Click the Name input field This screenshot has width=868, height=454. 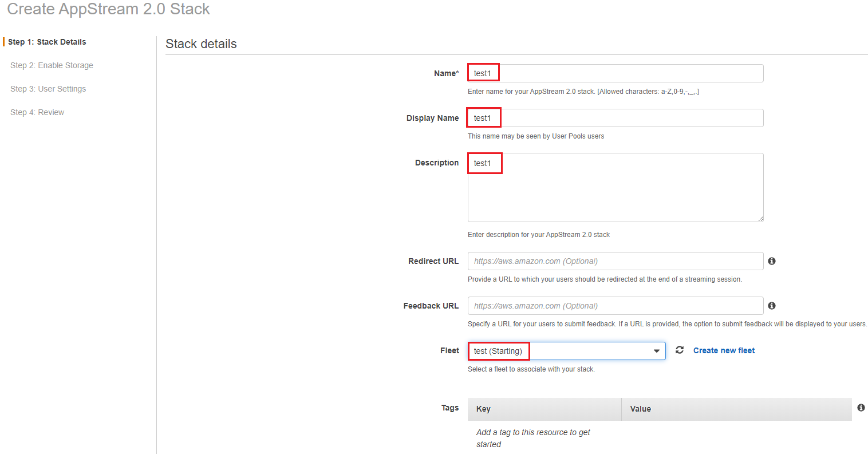(616, 73)
